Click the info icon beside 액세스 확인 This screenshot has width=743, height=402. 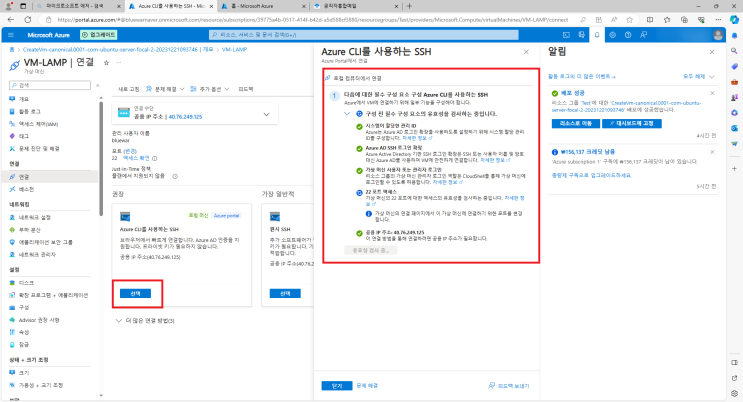(x=154, y=158)
